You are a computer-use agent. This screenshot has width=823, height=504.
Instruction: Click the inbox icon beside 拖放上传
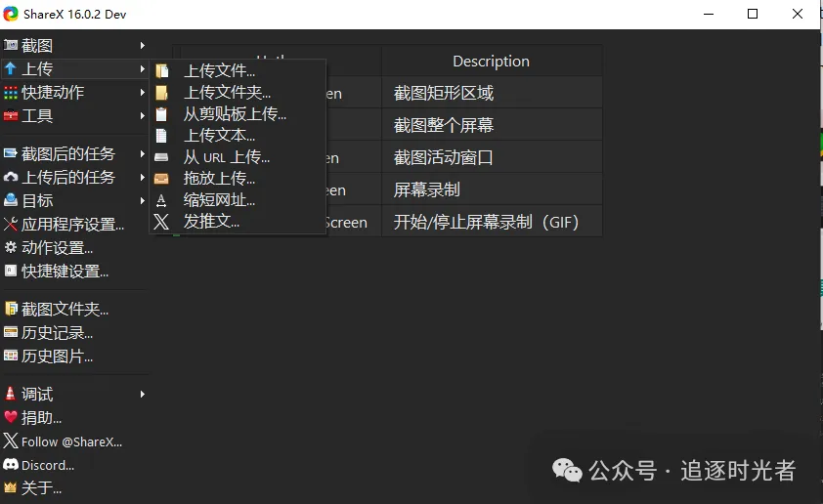[161, 179]
